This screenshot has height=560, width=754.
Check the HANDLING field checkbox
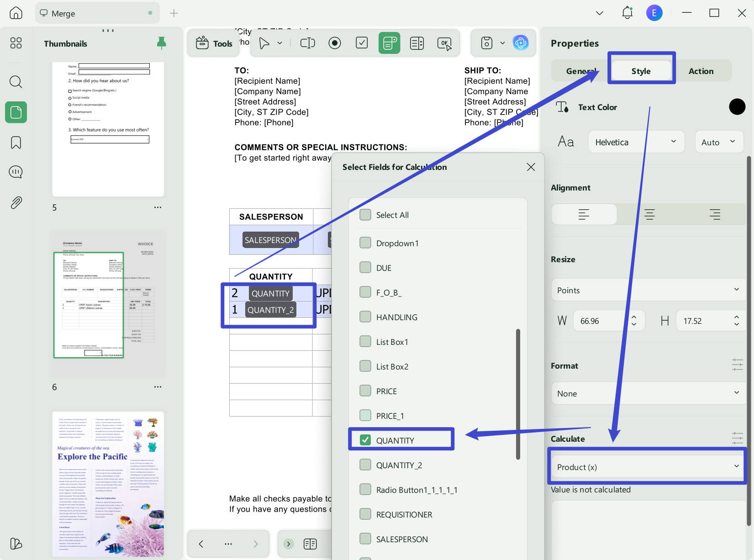coord(365,317)
